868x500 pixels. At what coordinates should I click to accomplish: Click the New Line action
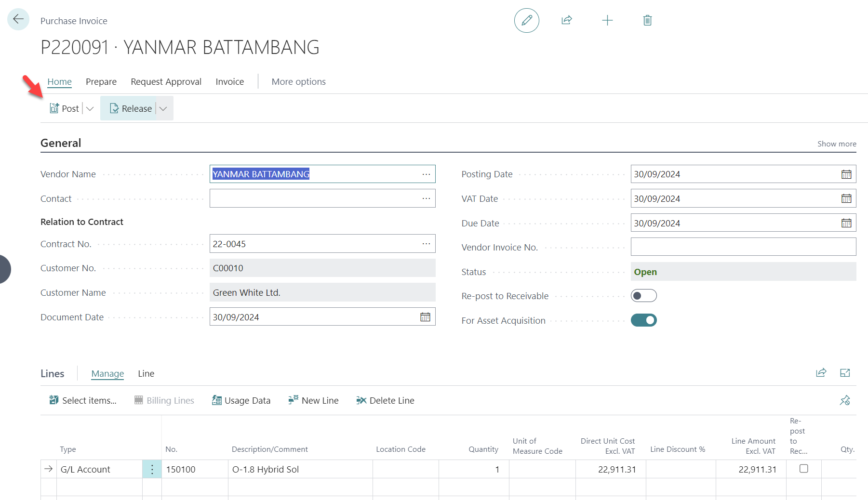pos(313,400)
